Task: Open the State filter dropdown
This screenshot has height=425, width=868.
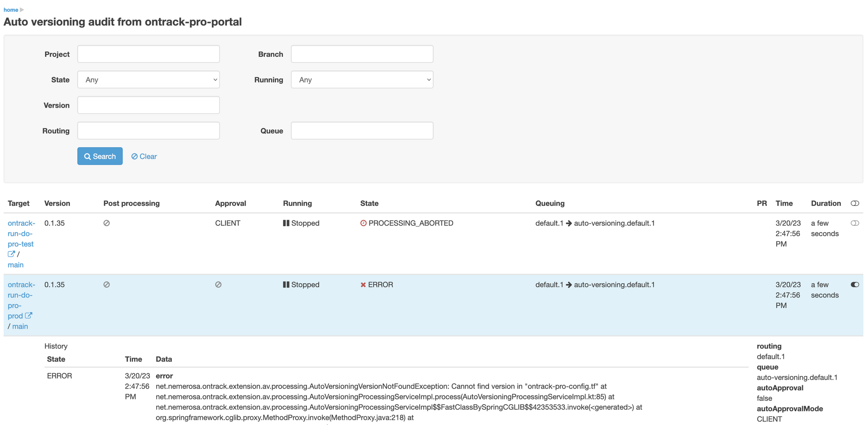Action: pyautogui.click(x=148, y=80)
